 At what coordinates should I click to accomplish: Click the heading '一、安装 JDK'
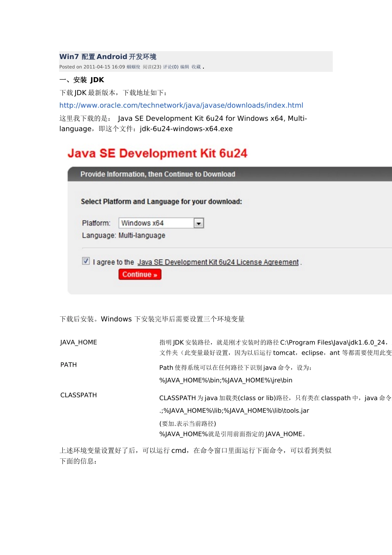(82, 80)
